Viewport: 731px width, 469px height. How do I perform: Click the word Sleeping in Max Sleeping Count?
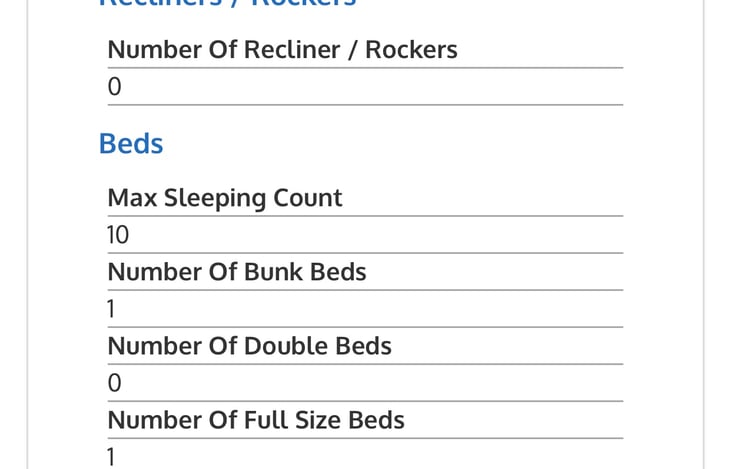(x=215, y=199)
